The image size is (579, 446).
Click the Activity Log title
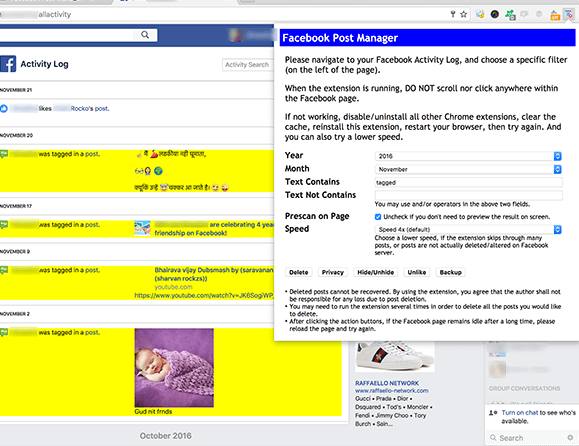tap(44, 64)
